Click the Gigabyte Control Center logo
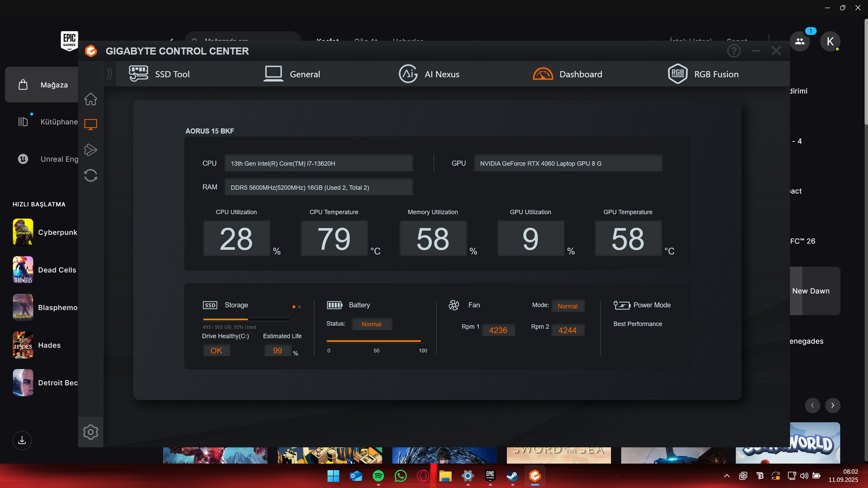The width and height of the screenshot is (868, 488). pyautogui.click(x=91, y=51)
